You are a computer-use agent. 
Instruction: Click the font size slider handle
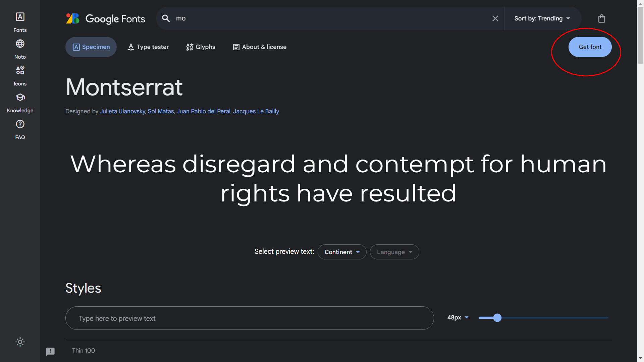pyautogui.click(x=497, y=318)
